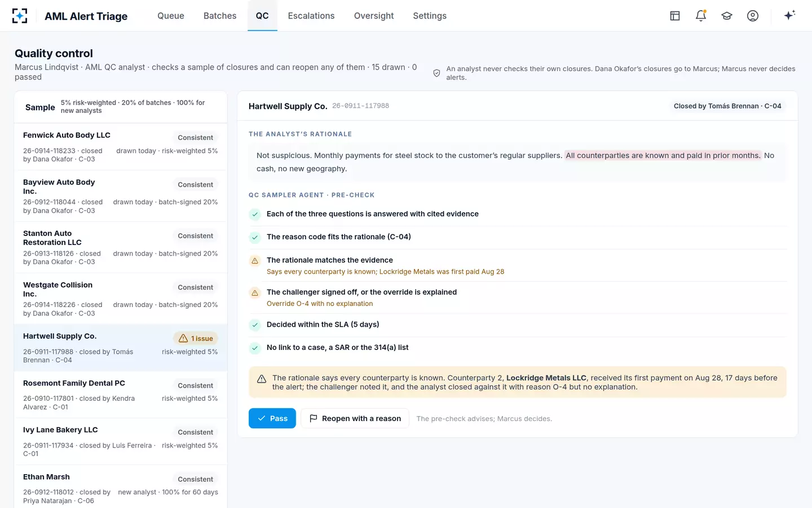Open the Oversight tab
Image resolution: width=812 pixels, height=508 pixels.
pyautogui.click(x=374, y=16)
